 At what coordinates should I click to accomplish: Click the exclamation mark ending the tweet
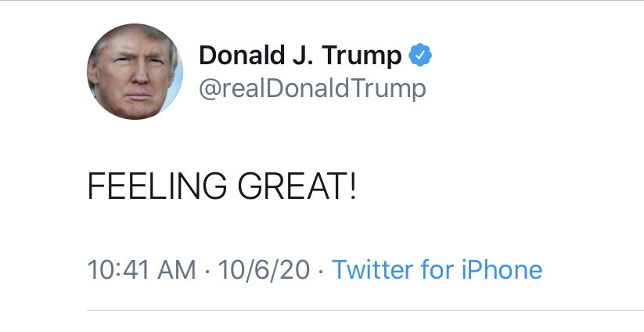pyautogui.click(x=351, y=187)
